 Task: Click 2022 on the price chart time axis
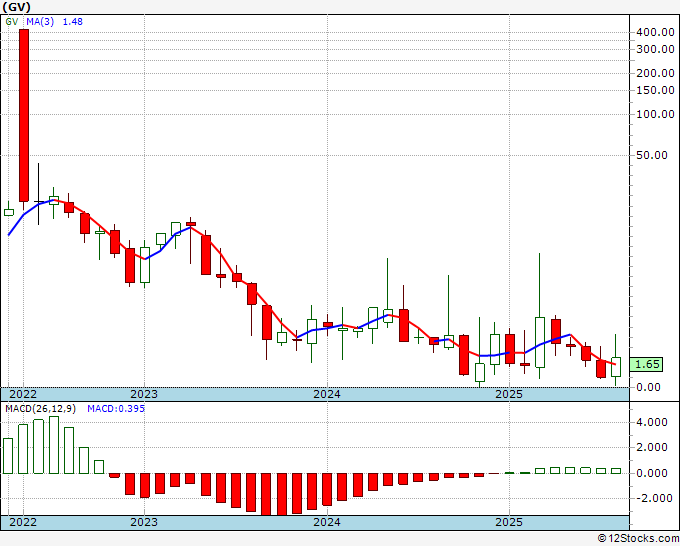click(x=23, y=394)
